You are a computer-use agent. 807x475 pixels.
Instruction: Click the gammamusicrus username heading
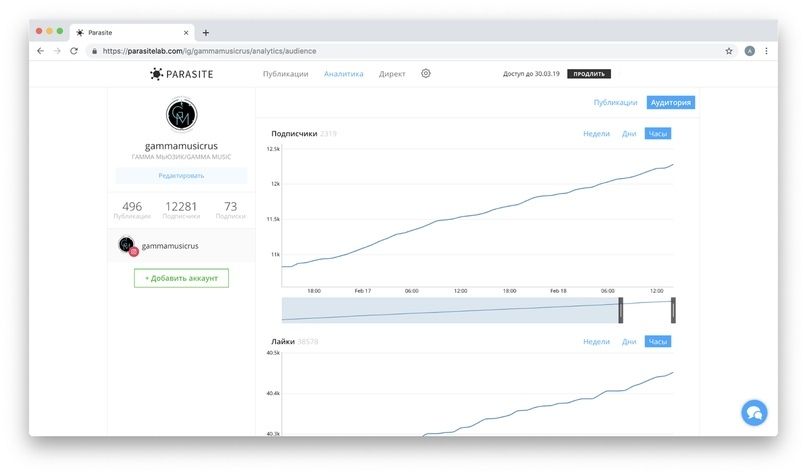[x=181, y=146]
